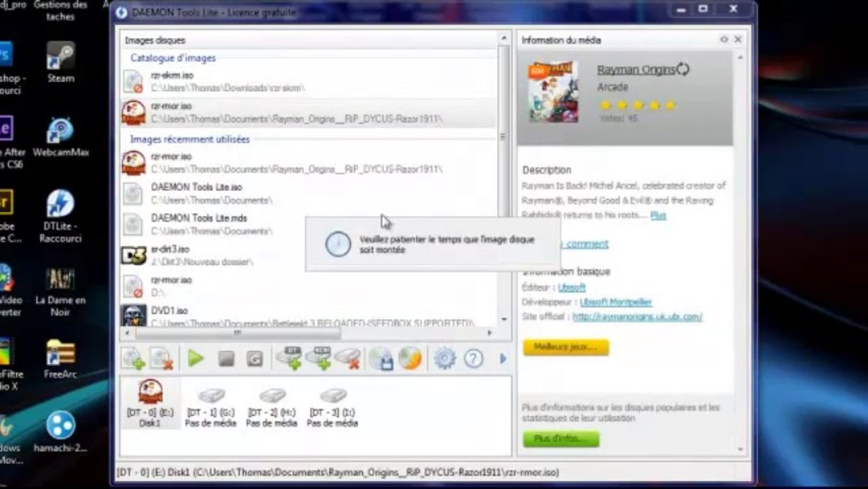
Task: Open the Ubisoft Montpellier developer link
Action: [616, 302]
